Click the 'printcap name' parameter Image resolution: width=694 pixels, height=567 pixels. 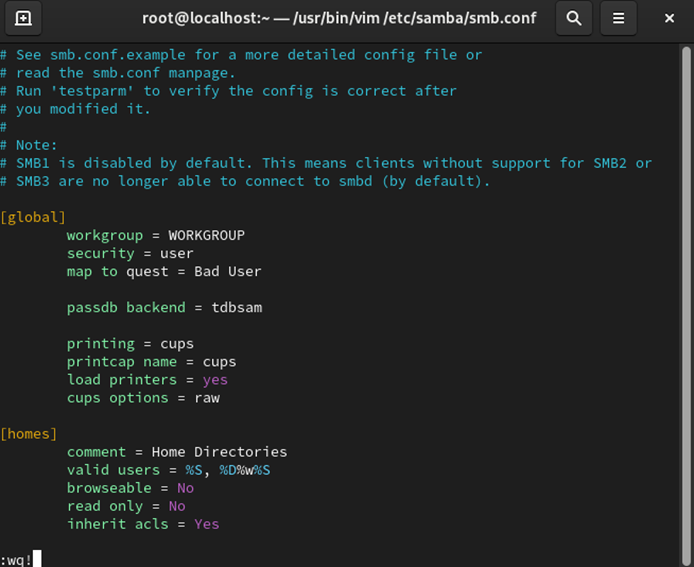(x=122, y=362)
